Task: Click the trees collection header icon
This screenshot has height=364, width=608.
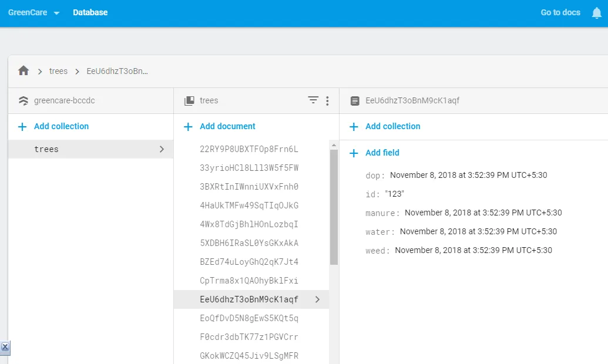Action: [x=189, y=101]
